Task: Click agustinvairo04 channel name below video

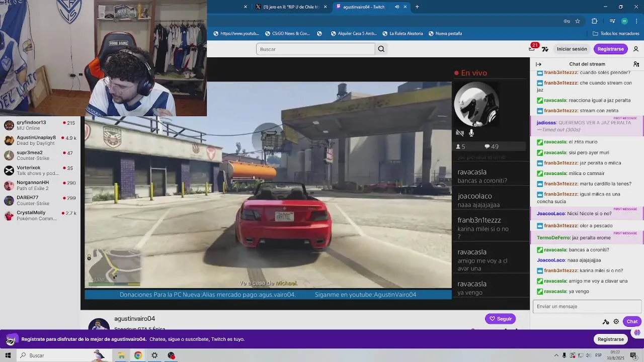Action: [x=134, y=319]
